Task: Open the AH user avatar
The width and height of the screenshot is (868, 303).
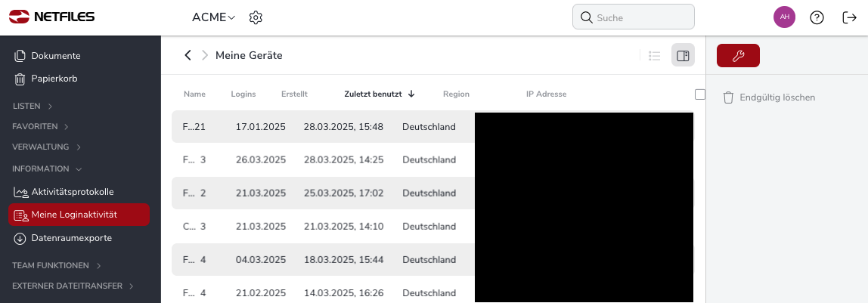Action: [784, 17]
